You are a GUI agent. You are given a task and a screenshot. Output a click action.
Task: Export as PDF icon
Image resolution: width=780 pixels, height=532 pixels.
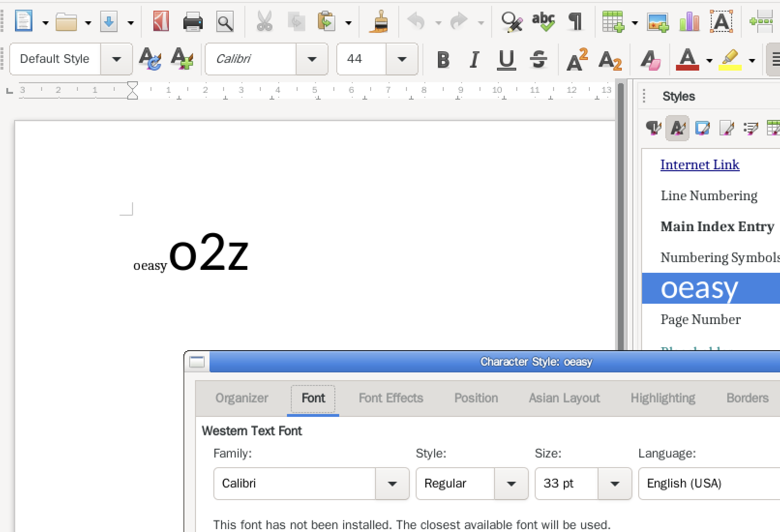tap(161, 21)
